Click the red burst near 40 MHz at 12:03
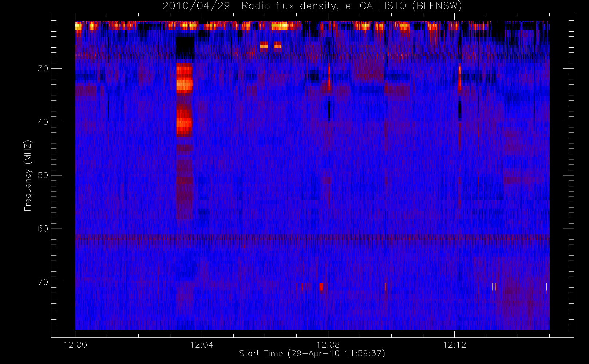This screenshot has height=364, width=589. [x=185, y=121]
